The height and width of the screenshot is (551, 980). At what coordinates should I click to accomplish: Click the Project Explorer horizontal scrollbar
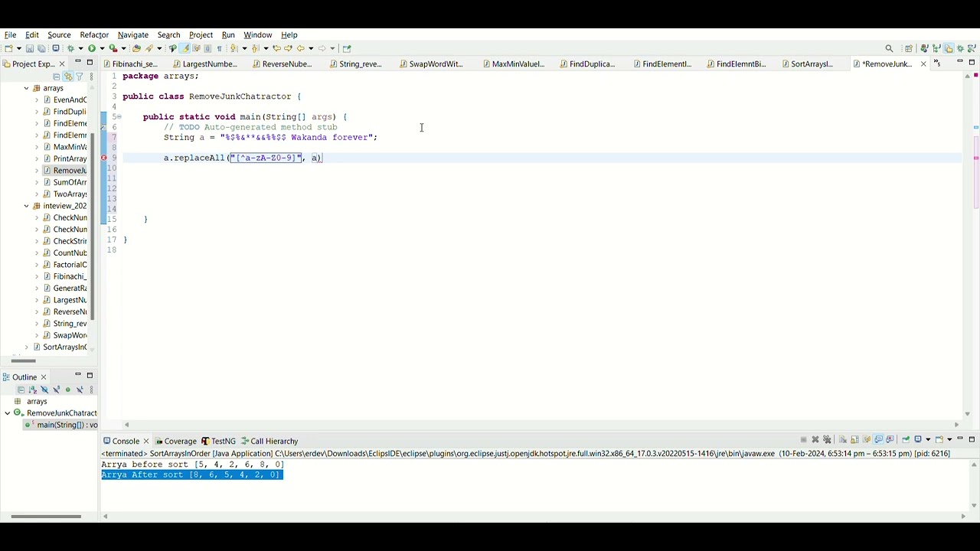point(23,360)
